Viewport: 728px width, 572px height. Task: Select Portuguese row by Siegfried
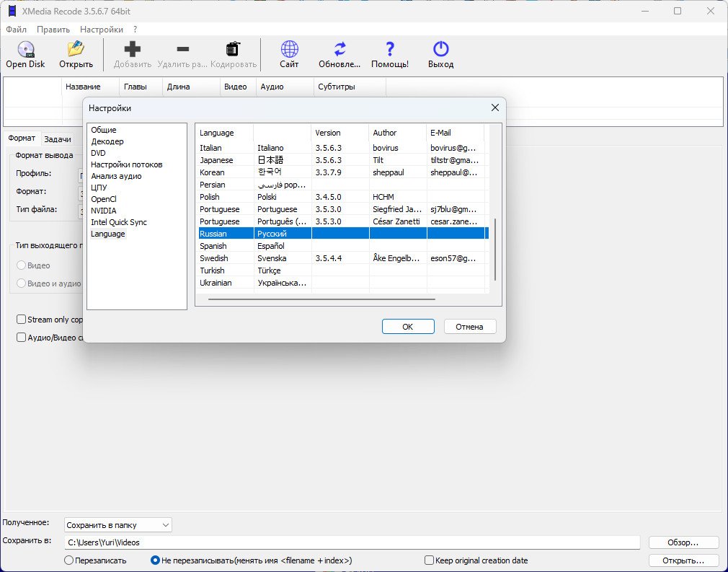[x=342, y=210]
